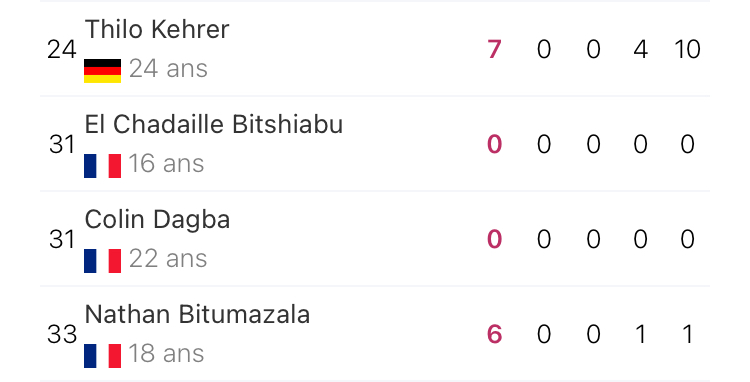Click Colin Dagba's shirt number 31
This screenshot has height=382, width=750.
tap(62, 240)
